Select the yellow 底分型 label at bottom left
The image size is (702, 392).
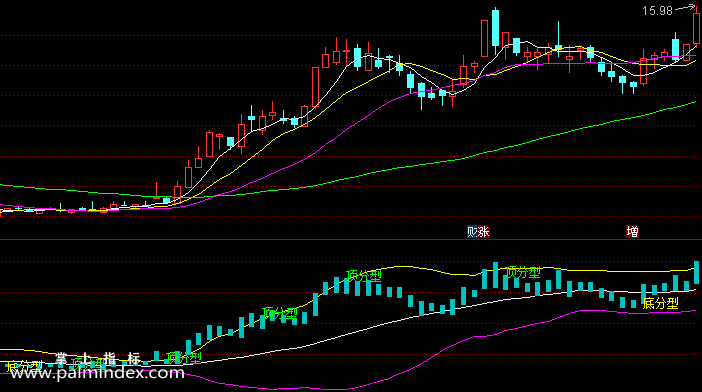tap(25, 366)
